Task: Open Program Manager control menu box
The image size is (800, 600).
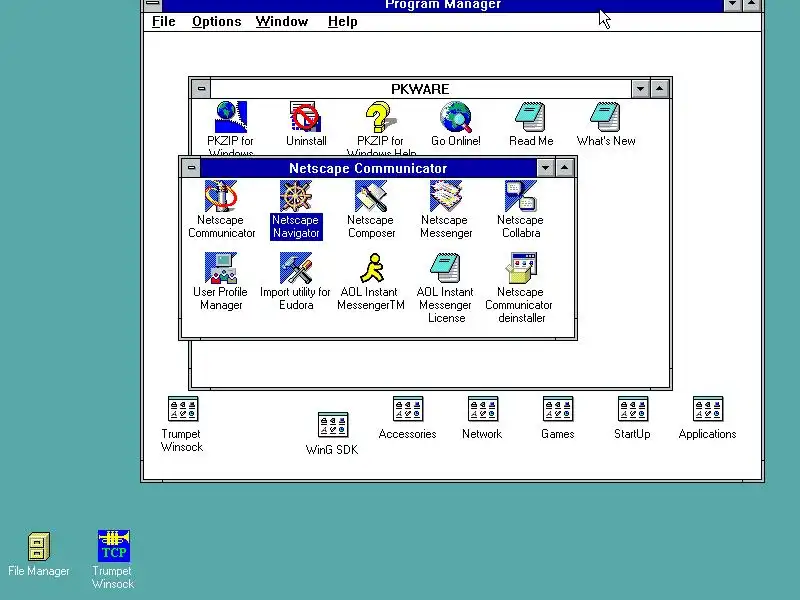Action: pos(153,5)
